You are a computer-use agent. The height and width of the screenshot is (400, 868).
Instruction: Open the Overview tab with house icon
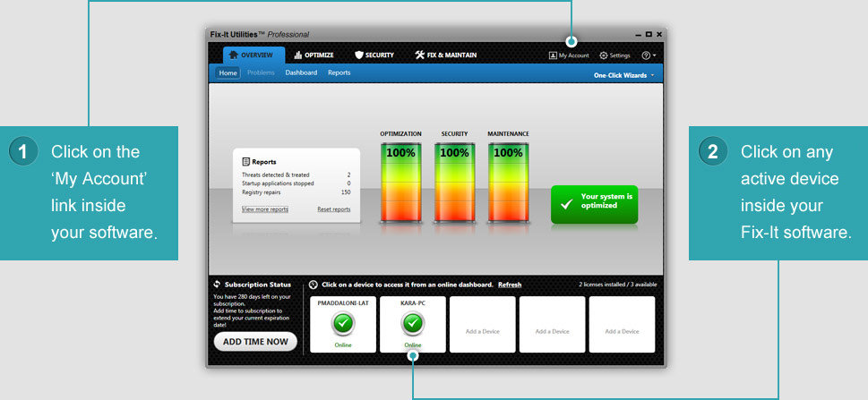[x=254, y=55]
